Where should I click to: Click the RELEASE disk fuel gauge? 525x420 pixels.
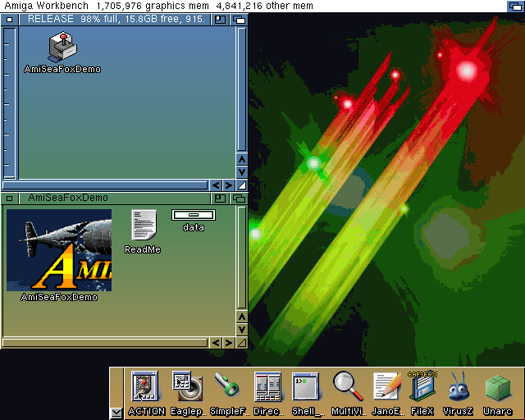[9, 103]
